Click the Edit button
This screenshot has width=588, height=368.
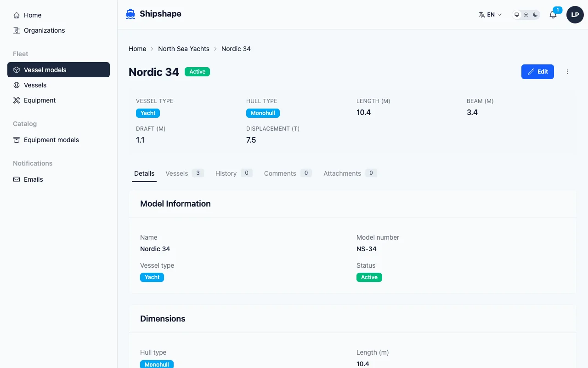tap(537, 72)
